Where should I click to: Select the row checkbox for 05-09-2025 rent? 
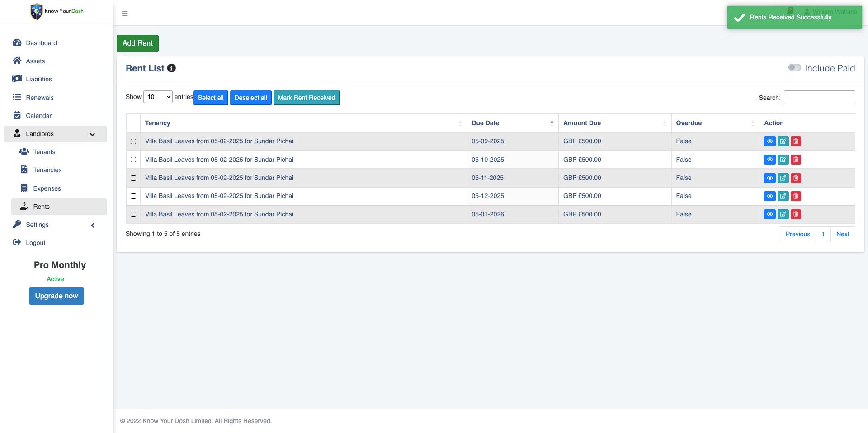pyautogui.click(x=133, y=141)
